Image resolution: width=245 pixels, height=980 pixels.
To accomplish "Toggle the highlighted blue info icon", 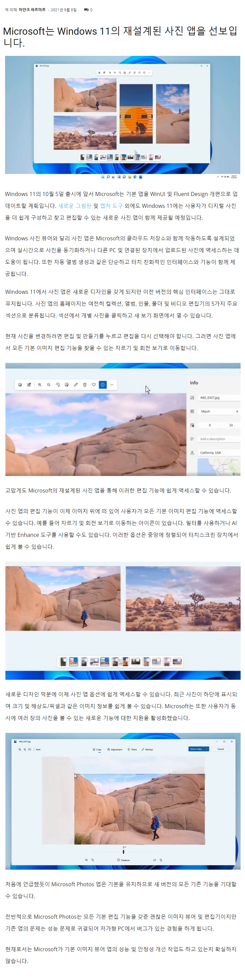I will (102, 385).
